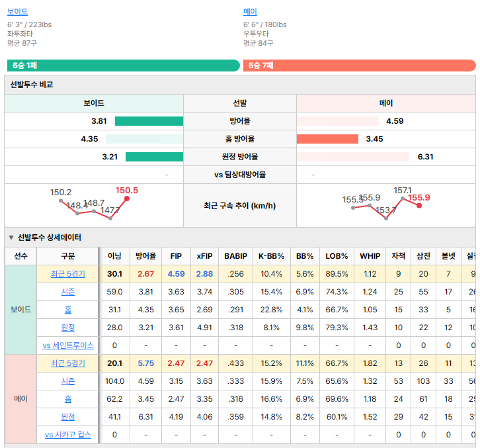Click the 선발투수 비교 section heading

[x=32, y=85]
